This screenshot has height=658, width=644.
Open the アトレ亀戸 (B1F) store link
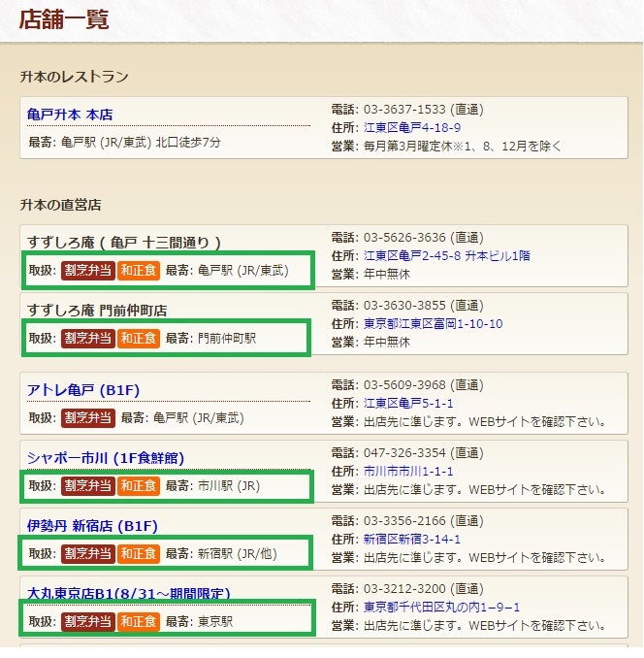[x=83, y=390]
